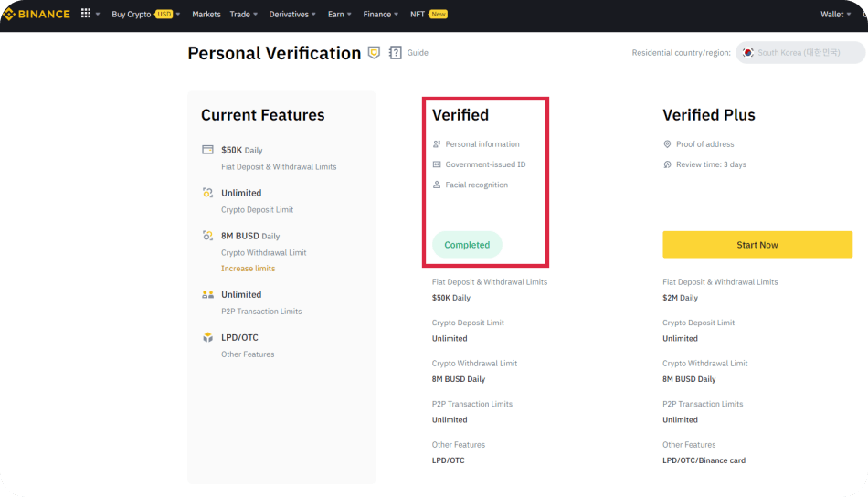Click the Increase limits link
This screenshot has height=497, width=868.
[248, 269]
